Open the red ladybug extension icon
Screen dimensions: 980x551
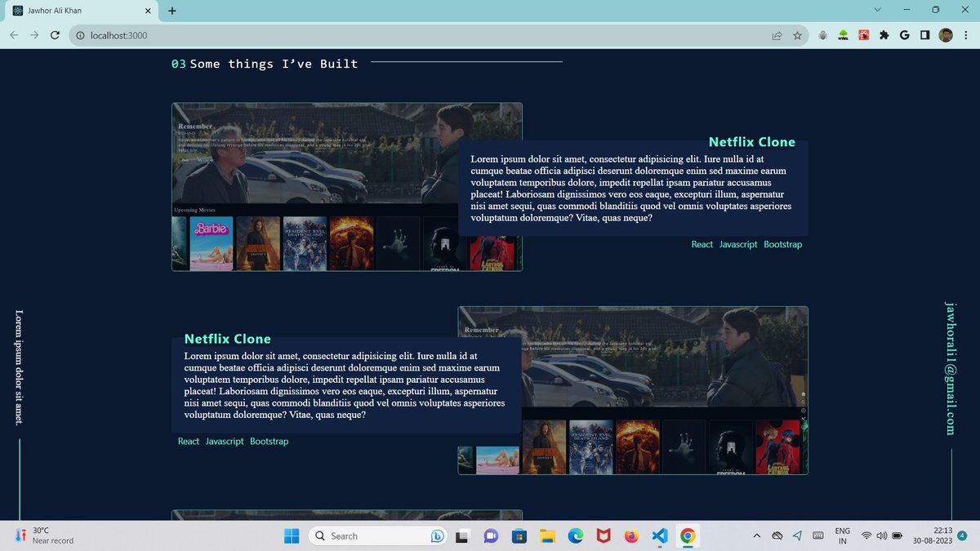pos(863,36)
